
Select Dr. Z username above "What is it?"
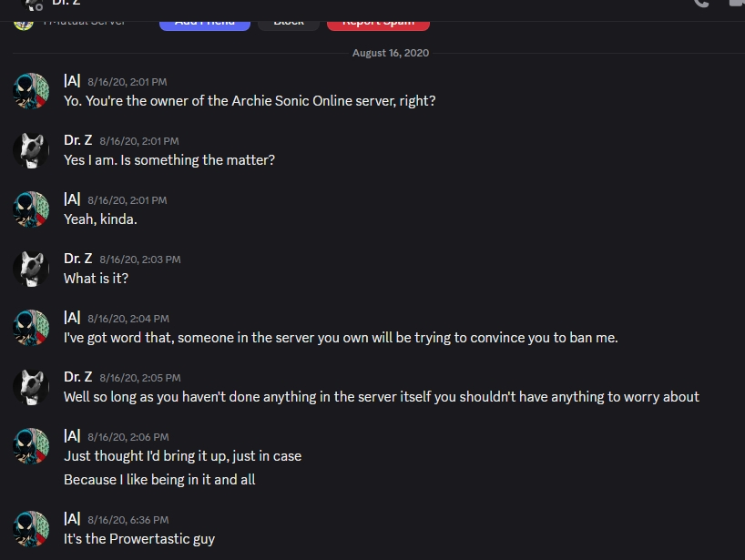[x=77, y=259]
